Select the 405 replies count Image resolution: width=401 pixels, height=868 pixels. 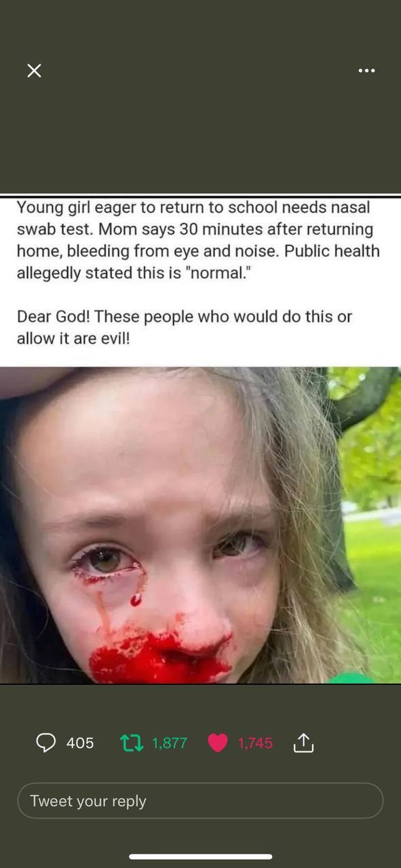coord(80,743)
